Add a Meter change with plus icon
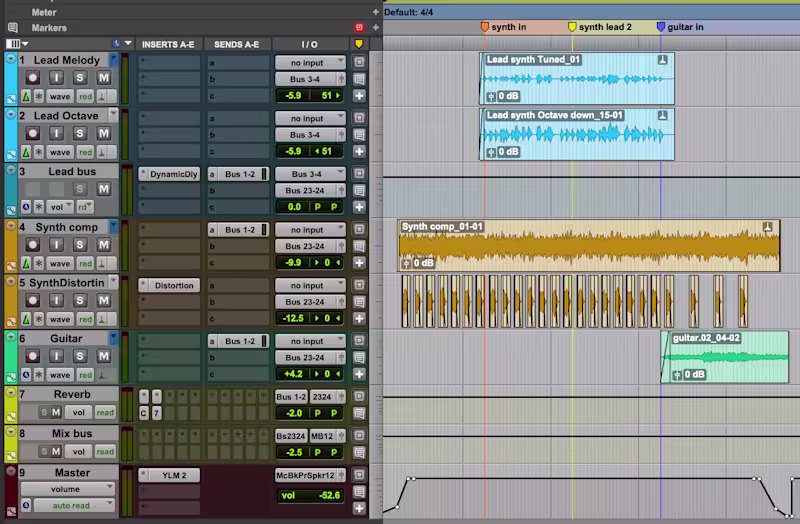The width and height of the screenshot is (800, 524). [x=376, y=12]
